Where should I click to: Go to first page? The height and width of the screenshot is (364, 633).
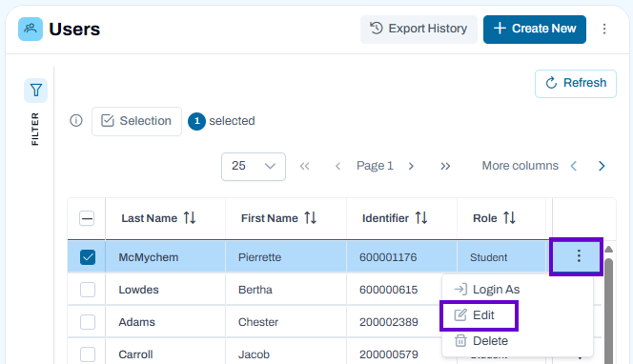(x=304, y=166)
